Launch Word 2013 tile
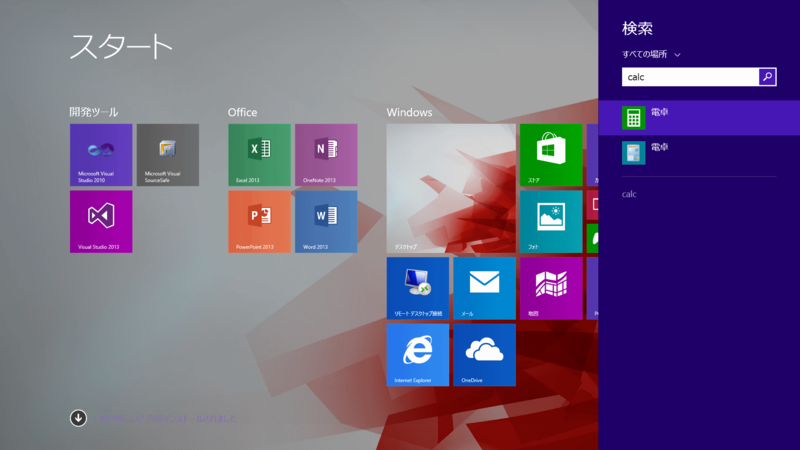Viewport: 800px width, 450px height. (x=326, y=221)
